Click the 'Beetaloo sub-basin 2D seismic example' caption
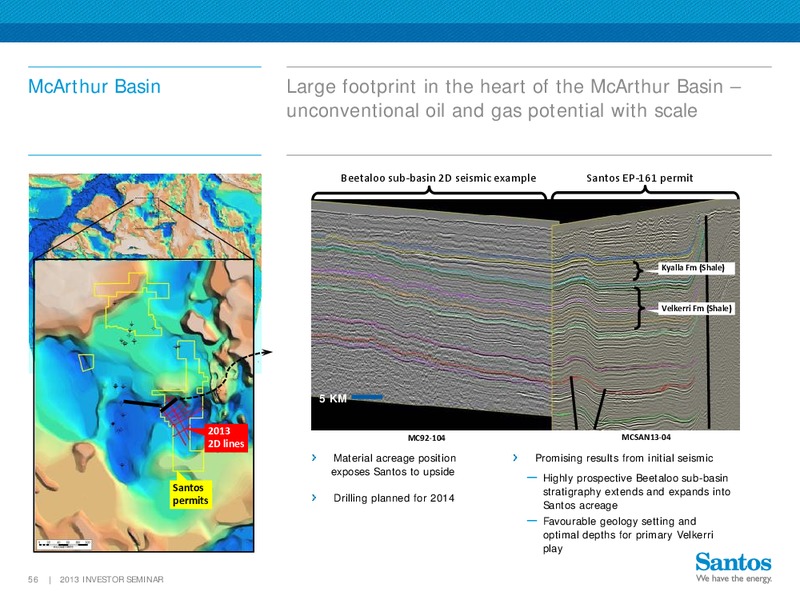The height and width of the screenshot is (600, 800). tap(438, 178)
